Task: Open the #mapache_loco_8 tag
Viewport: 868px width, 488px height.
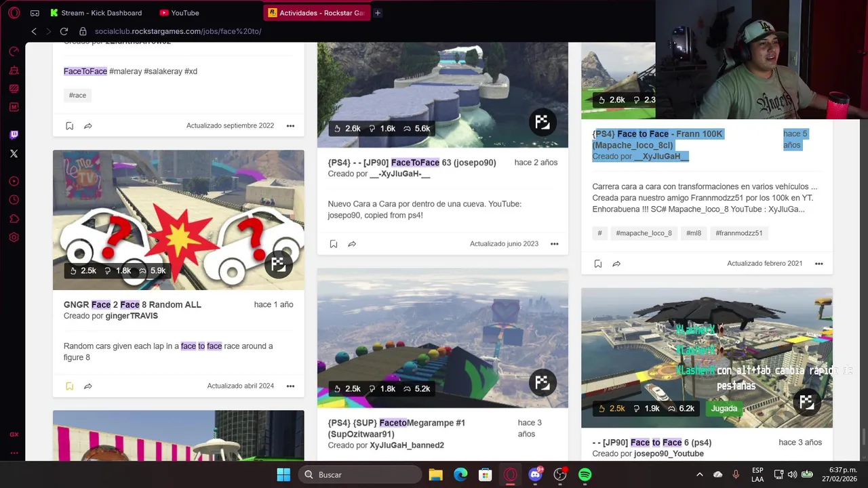Action: [644, 233]
